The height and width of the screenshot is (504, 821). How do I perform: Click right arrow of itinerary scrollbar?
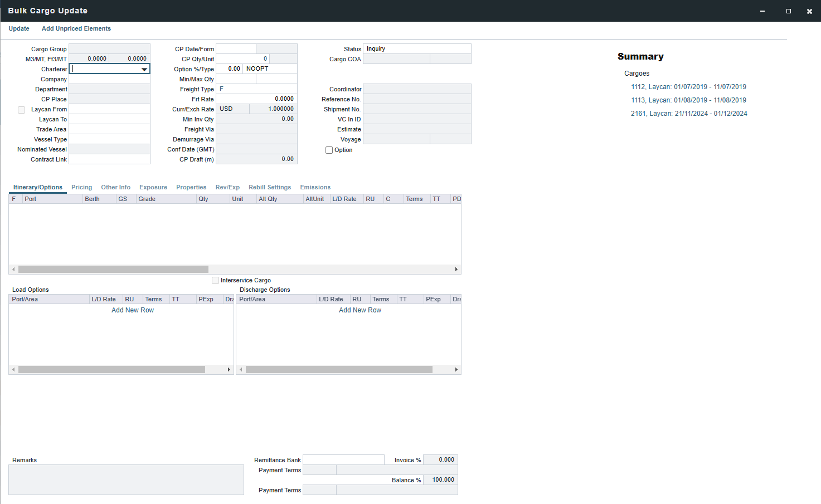[456, 270]
